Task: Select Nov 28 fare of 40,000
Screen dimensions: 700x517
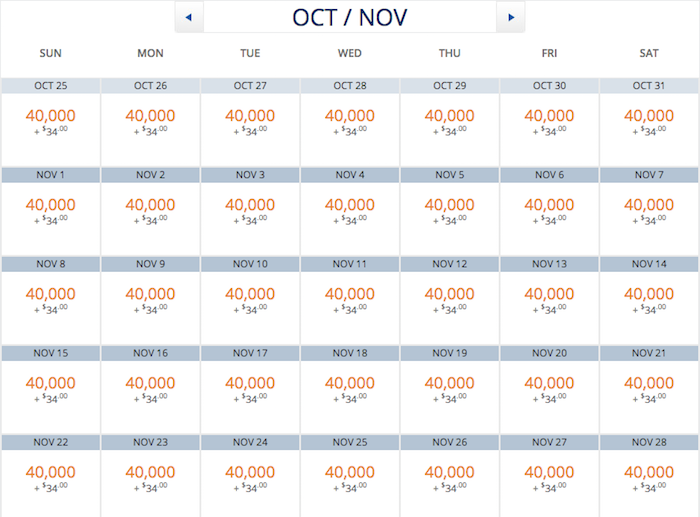Action: click(649, 476)
